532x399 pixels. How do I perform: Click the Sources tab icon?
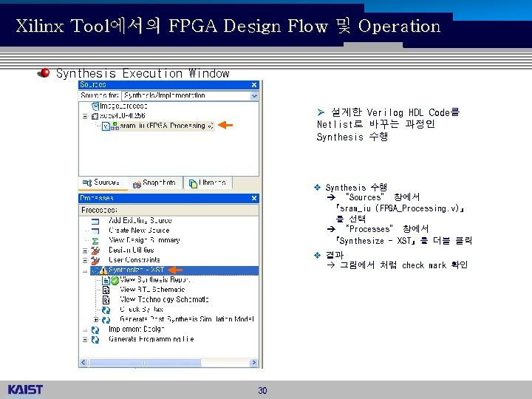click(x=87, y=183)
